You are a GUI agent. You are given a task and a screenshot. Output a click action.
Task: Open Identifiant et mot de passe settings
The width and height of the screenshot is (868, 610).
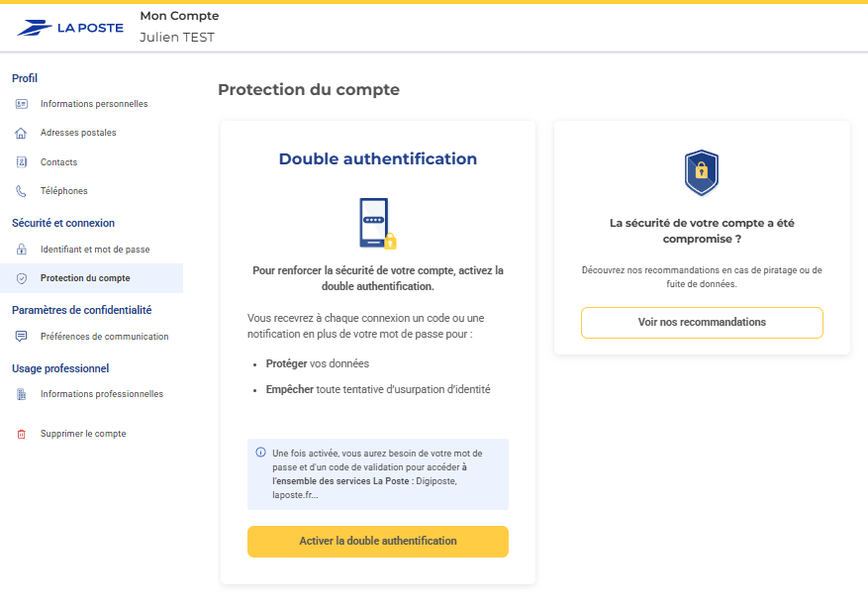95,250
